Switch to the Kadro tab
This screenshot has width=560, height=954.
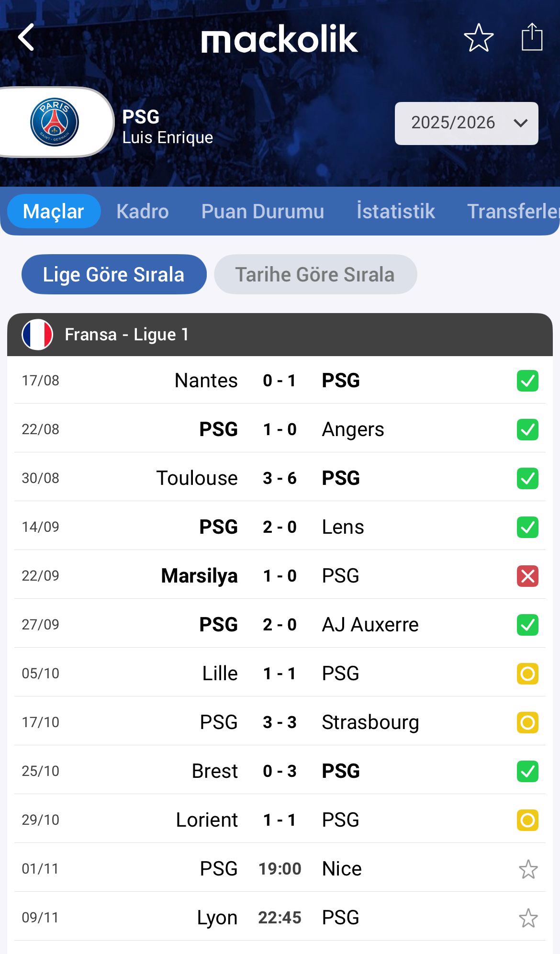pos(143,211)
